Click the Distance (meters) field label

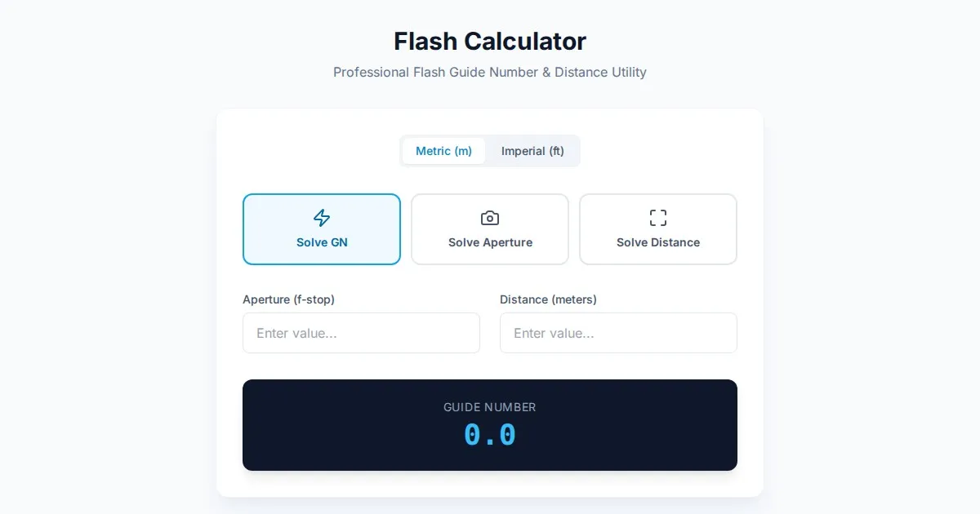tap(548, 299)
